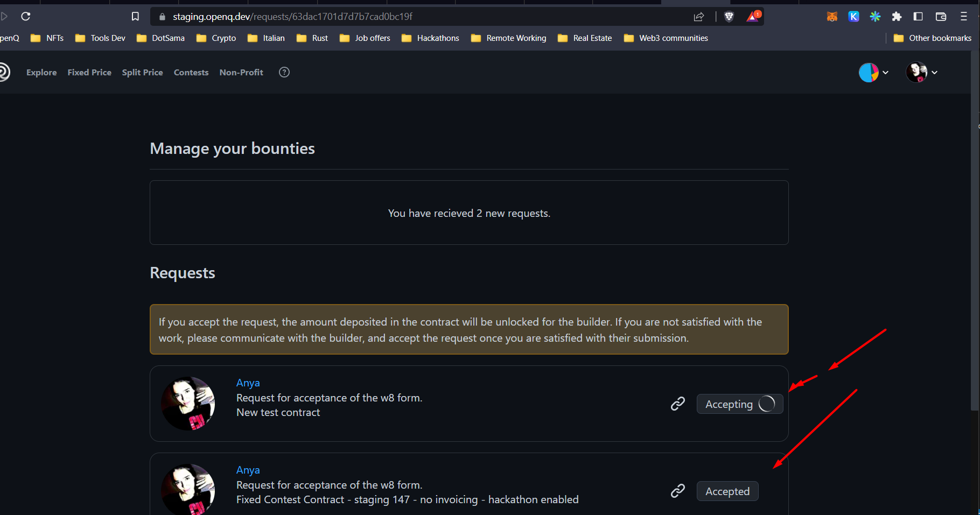Expand the pie chart currency dropdown

(x=868, y=72)
